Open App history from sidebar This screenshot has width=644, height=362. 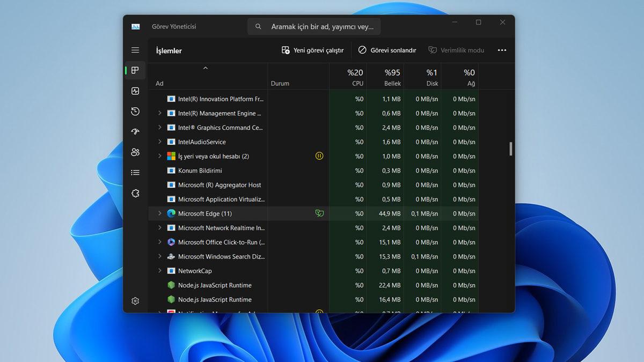tap(135, 112)
